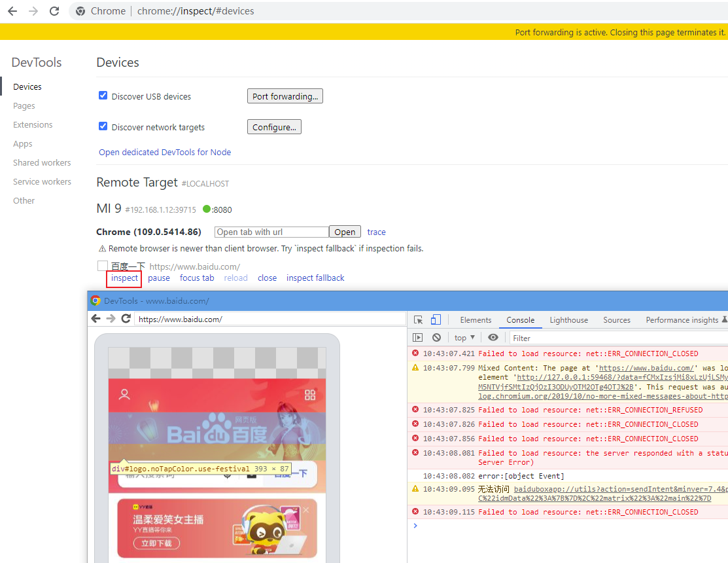Click the 百度一下 search button in preview
728x563 pixels.
(290, 474)
